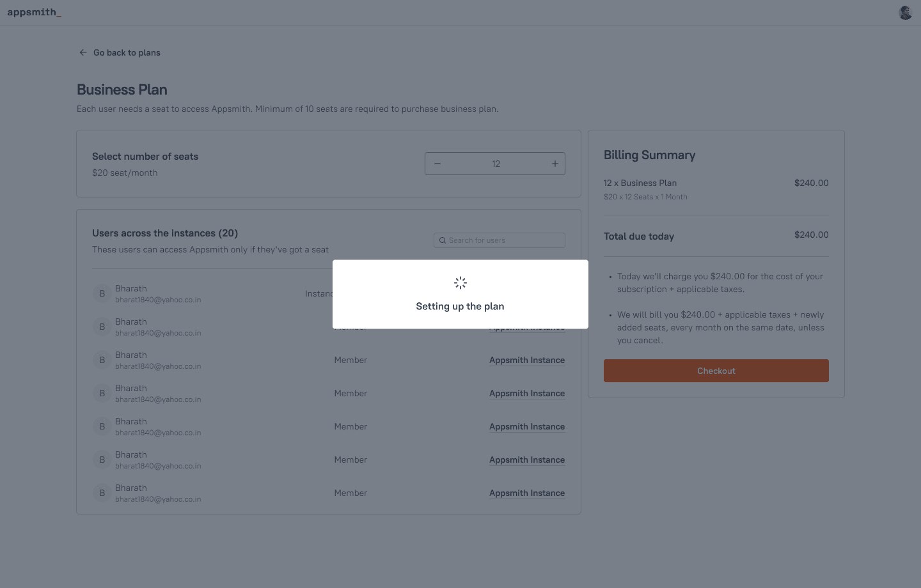This screenshot has width=921, height=588.
Task: Click the last Bharath avatar badge
Action: [102, 493]
